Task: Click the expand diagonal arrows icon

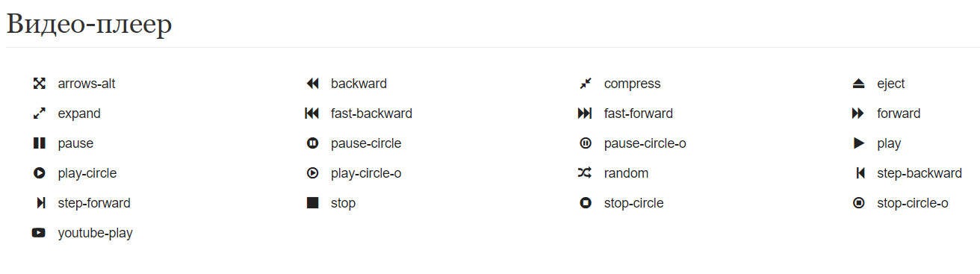Action: pyautogui.click(x=40, y=113)
